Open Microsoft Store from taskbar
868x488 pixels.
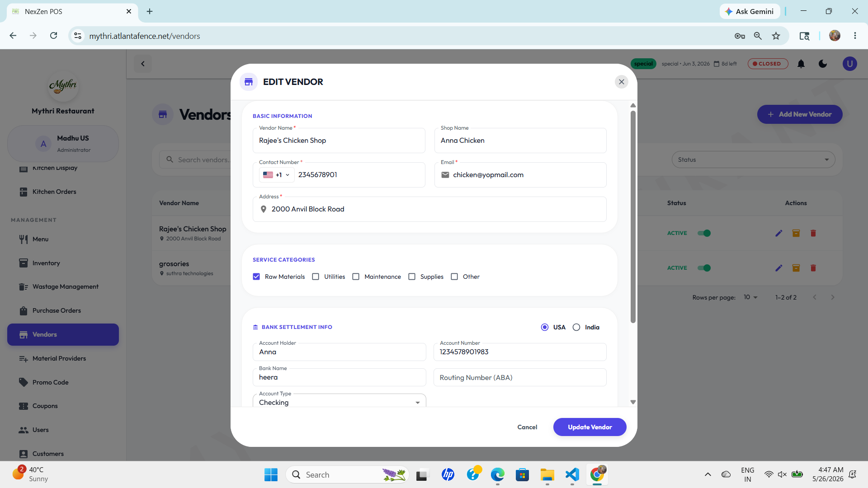(522, 474)
